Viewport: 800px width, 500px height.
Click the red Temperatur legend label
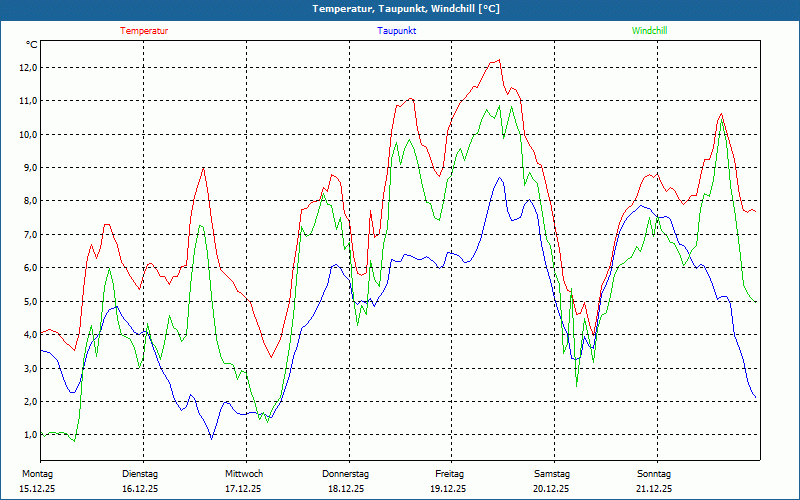click(144, 31)
